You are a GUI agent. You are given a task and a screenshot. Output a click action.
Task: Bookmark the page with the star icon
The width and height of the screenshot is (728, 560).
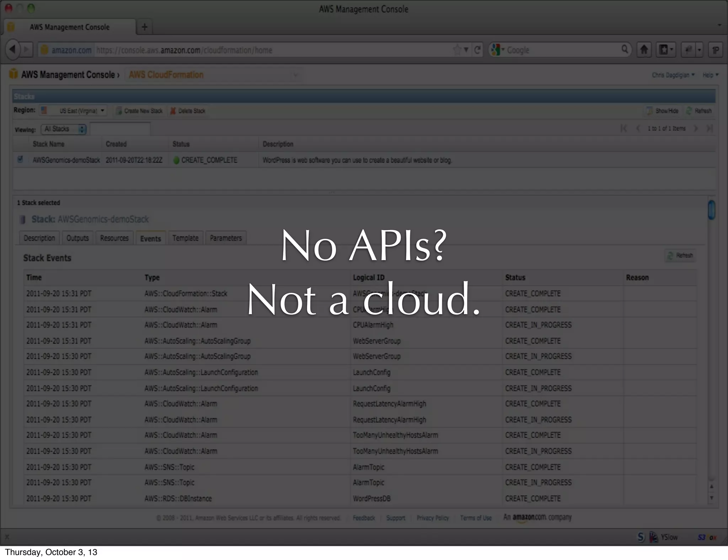click(457, 50)
